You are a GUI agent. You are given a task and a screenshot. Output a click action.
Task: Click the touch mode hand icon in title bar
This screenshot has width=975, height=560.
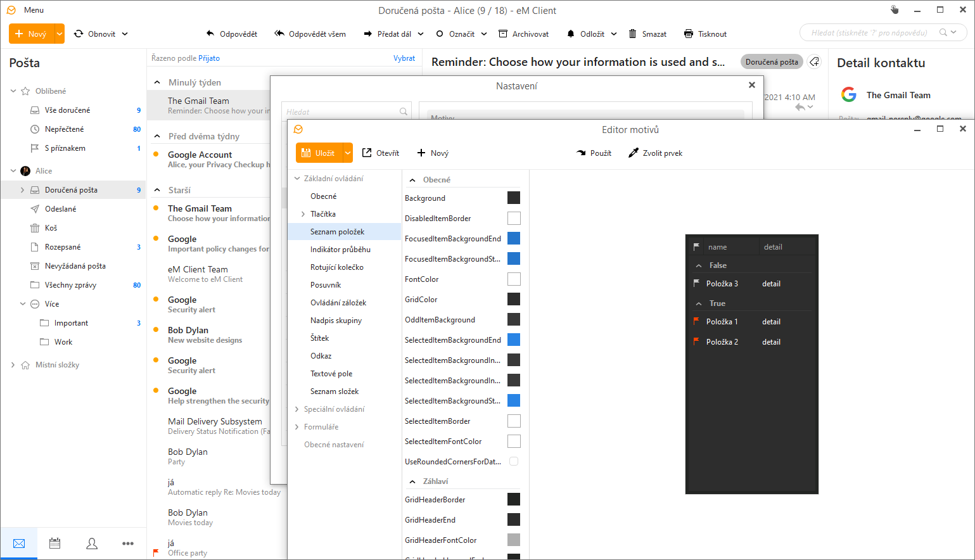895,10
